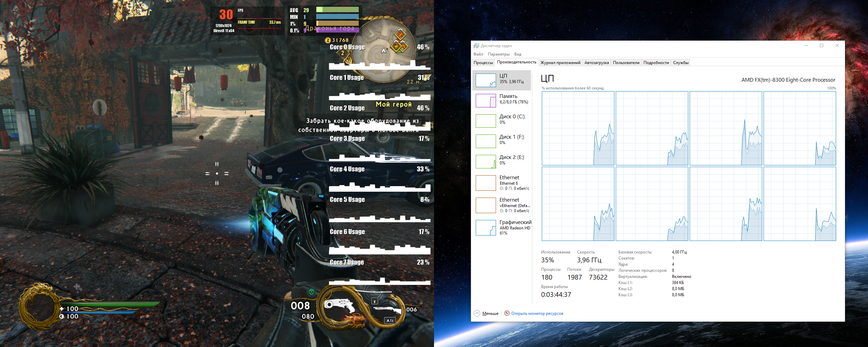Switch to the Процессы tab

click(x=483, y=63)
